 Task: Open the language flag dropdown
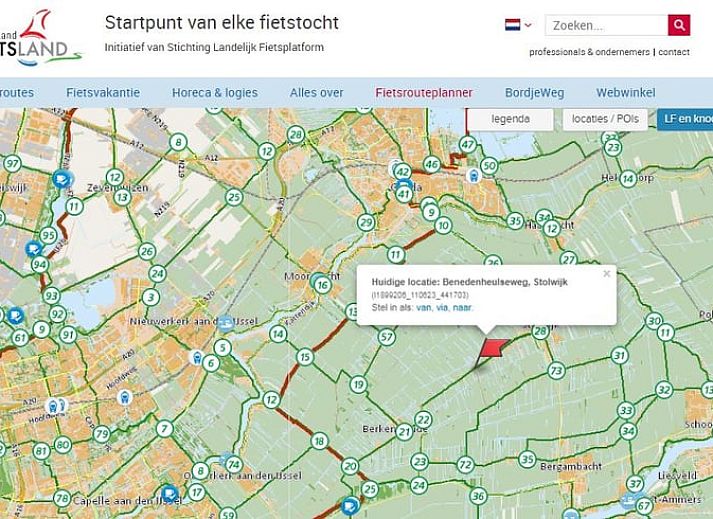pyautogui.click(x=518, y=25)
